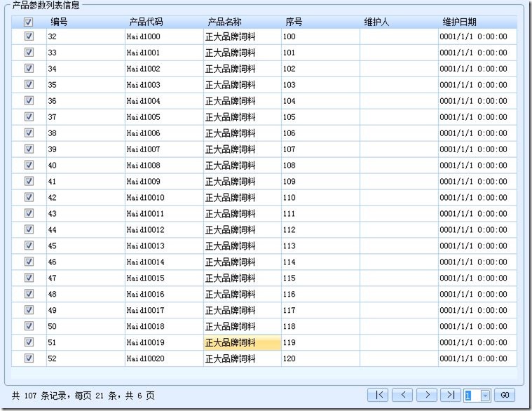532x411 pixels.
Task: Select product code cell Haid10010
Action: 164,197
